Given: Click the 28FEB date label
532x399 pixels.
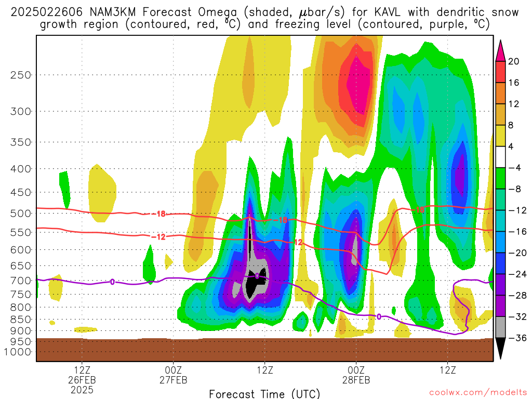Looking at the screenshot, I should tap(356, 380).
